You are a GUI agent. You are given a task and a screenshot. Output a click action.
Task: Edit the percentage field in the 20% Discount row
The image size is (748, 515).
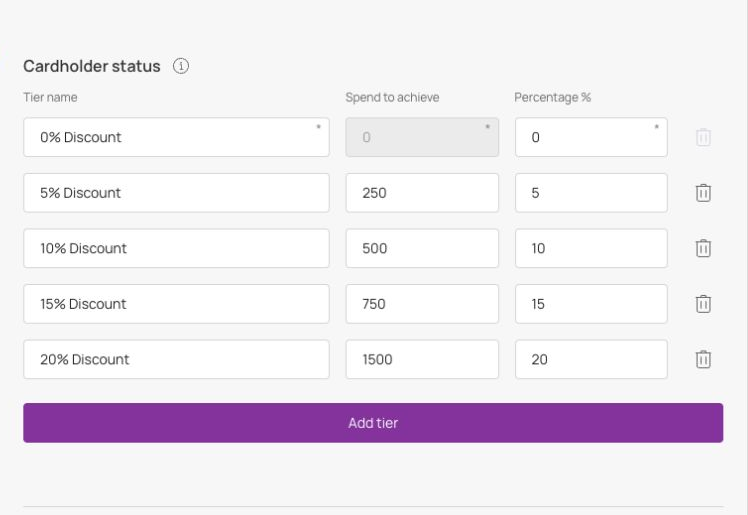tap(591, 359)
